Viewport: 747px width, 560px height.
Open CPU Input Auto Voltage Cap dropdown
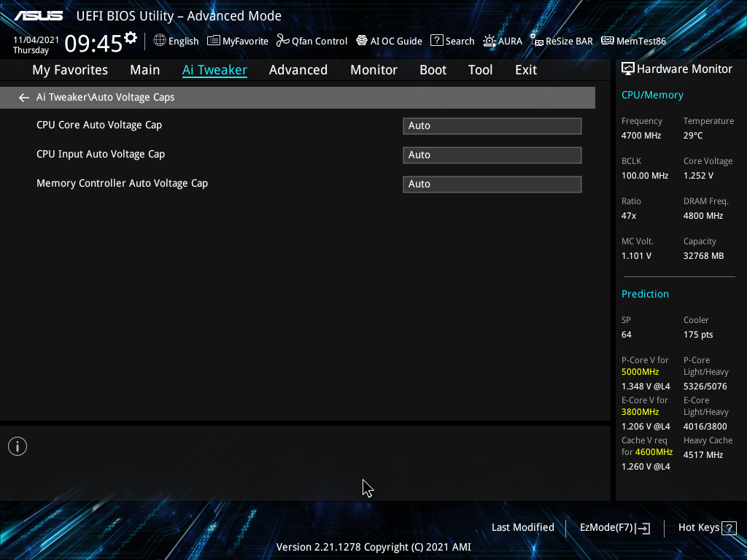[x=492, y=155]
